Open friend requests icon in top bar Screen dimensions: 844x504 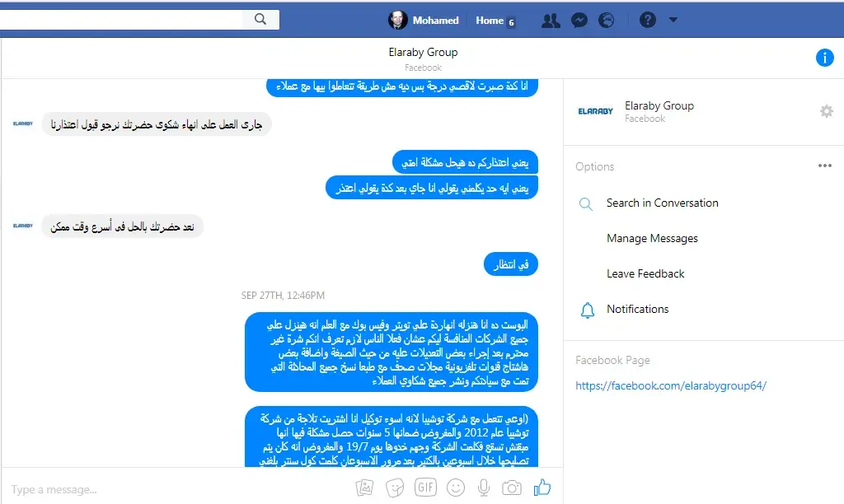551,21
